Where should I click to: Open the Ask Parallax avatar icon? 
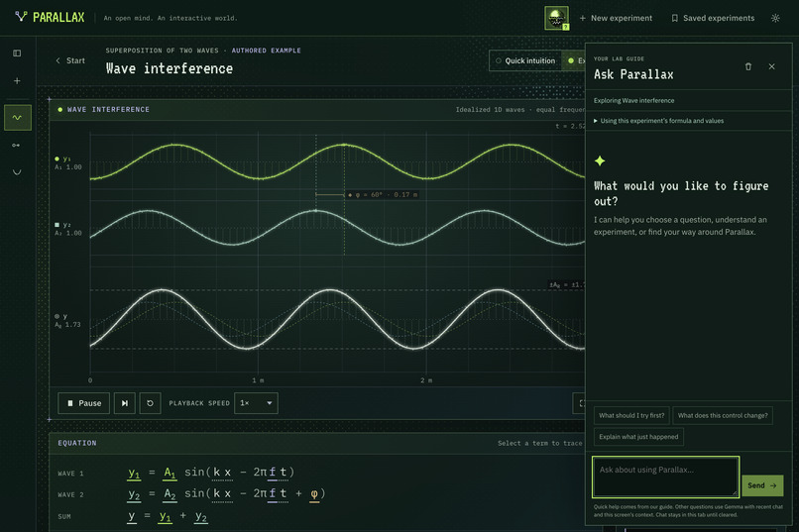pos(556,18)
